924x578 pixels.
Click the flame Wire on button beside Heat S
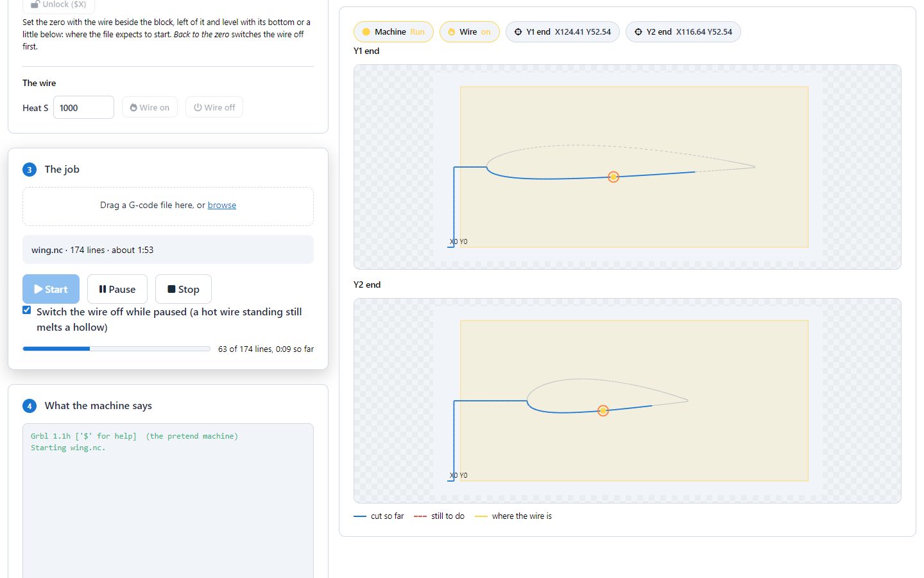150,107
